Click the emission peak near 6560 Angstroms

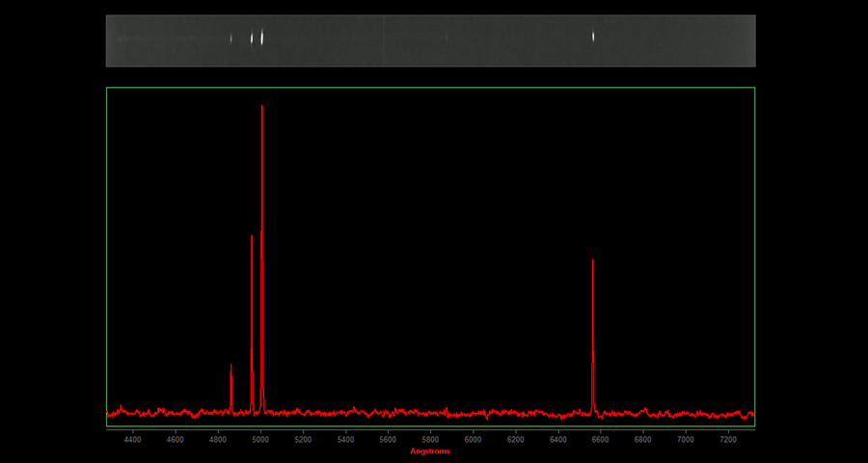point(592,262)
